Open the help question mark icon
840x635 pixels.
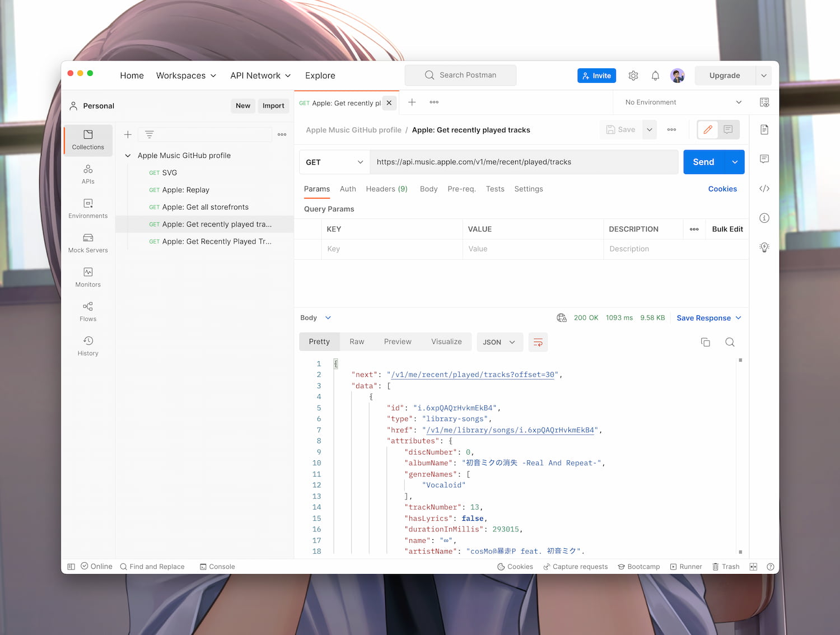[x=771, y=567]
